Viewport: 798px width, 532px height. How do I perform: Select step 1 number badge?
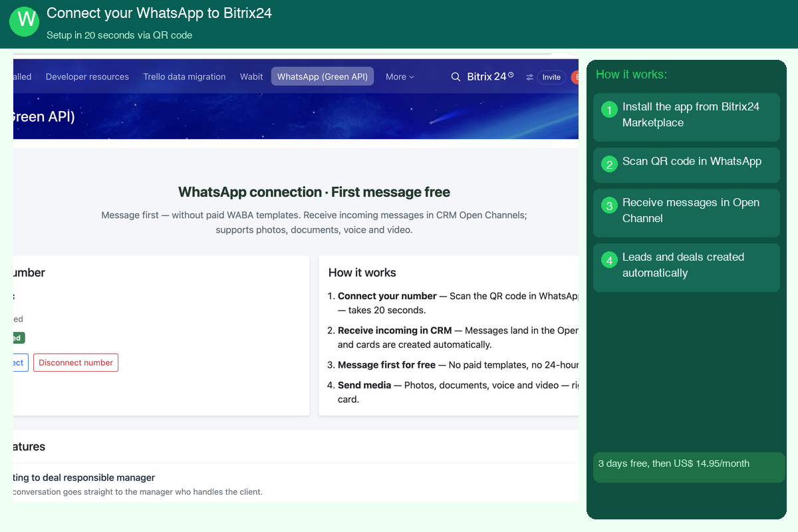point(609,109)
